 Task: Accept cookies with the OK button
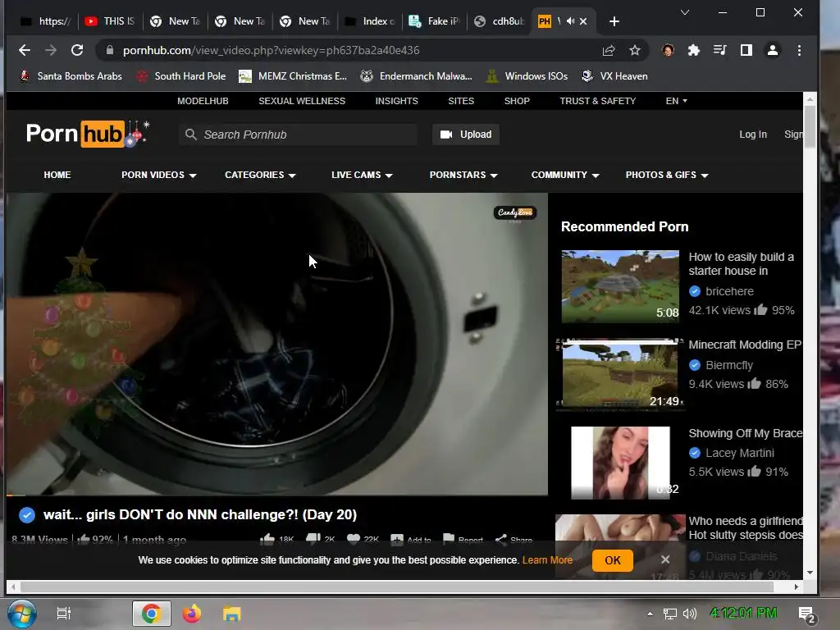pos(612,560)
